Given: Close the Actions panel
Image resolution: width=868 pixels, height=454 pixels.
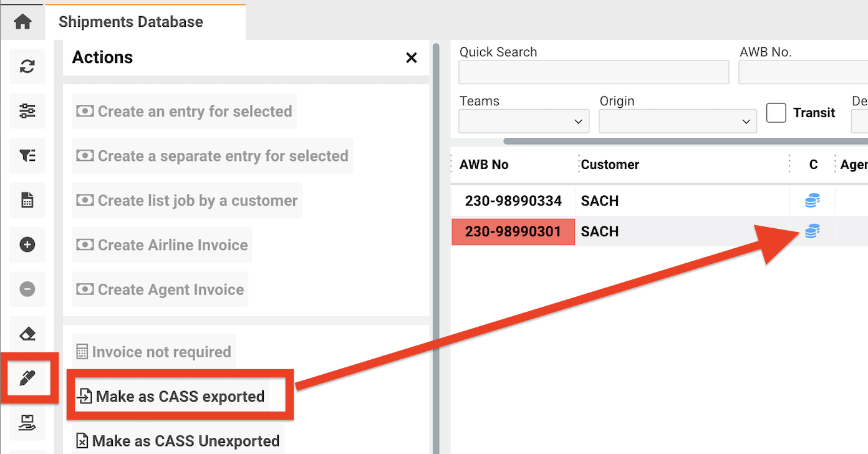Looking at the screenshot, I should [x=411, y=58].
